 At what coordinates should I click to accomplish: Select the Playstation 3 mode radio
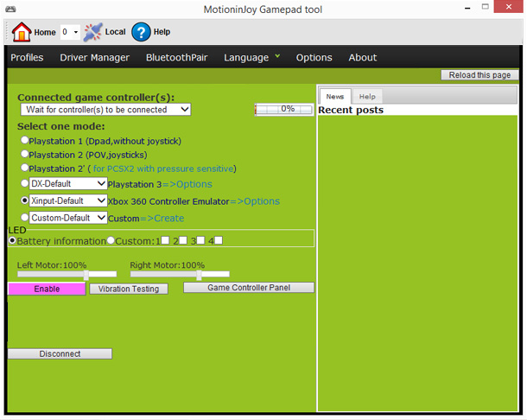(x=24, y=183)
